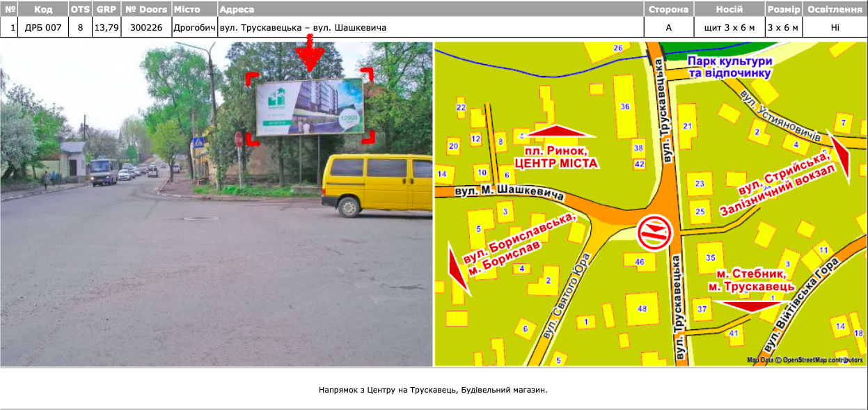
Task: Click the Адреса column header
Action: 431,9
